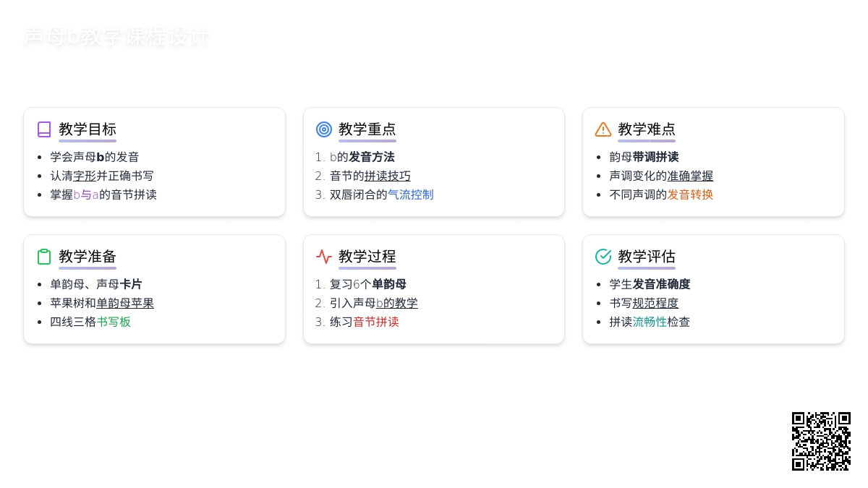Click the 教学难点 heading text
The image size is (868, 488).
[647, 129]
